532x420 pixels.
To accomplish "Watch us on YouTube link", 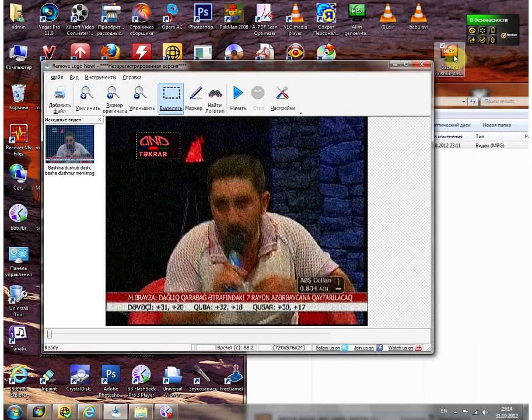I will (x=405, y=348).
